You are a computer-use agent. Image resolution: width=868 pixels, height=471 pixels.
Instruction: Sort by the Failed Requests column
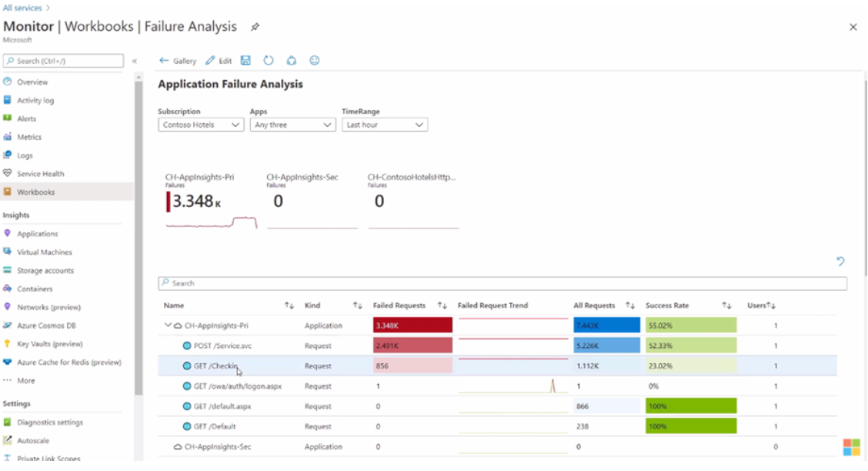[442, 306]
